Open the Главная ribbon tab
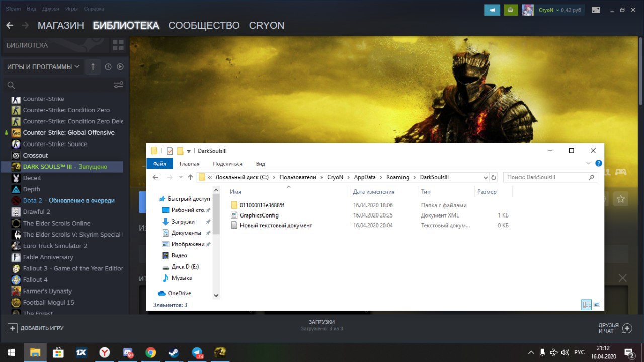This screenshot has height=362, width=644. pos(190,163)
